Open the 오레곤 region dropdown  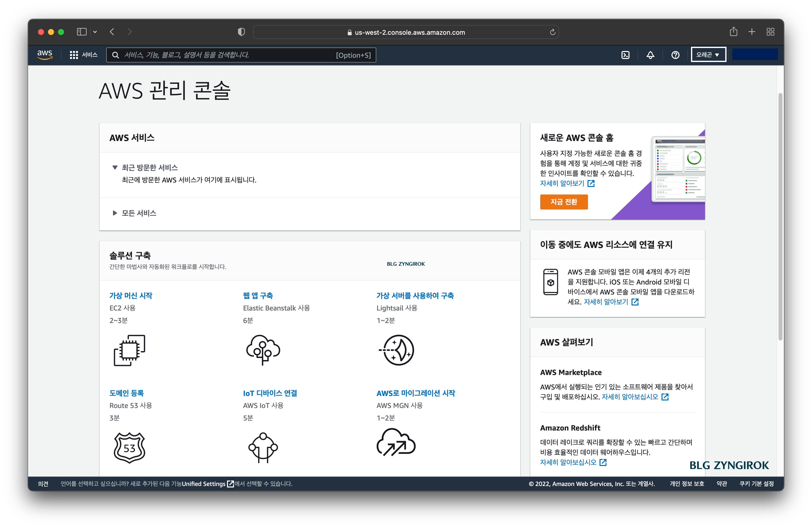click(708, 54)
